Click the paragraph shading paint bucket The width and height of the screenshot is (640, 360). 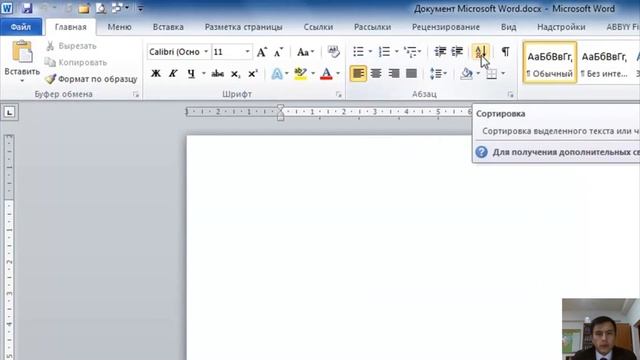click(466, 73)
